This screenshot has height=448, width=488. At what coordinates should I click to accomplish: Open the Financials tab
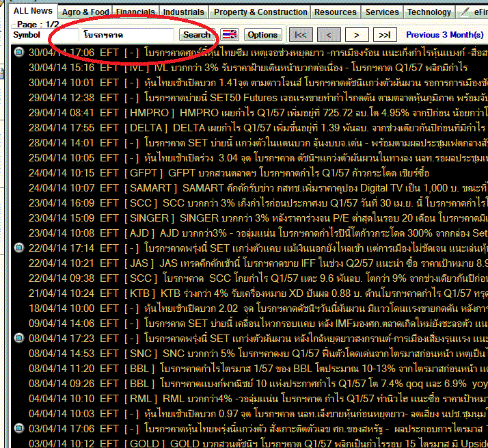136,12
